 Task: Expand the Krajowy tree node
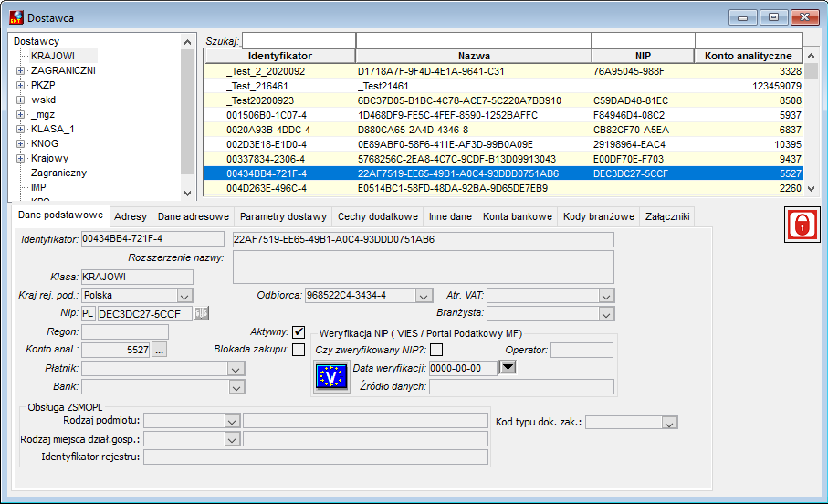coord(20,159)
